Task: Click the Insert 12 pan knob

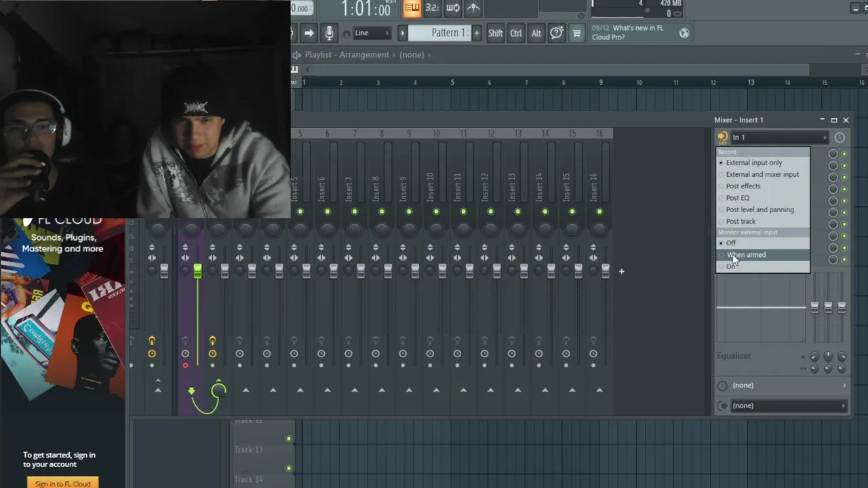Action: (x=490, y=230)
